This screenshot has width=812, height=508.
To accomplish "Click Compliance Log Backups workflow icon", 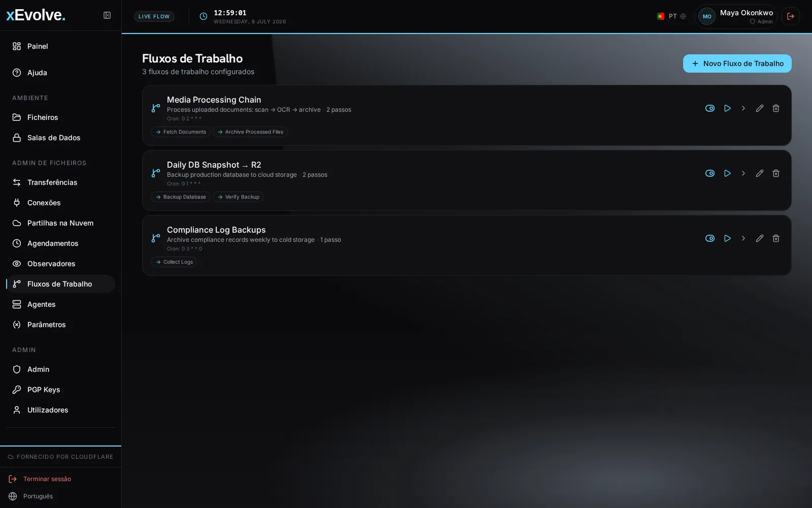I will click(156, 238).
